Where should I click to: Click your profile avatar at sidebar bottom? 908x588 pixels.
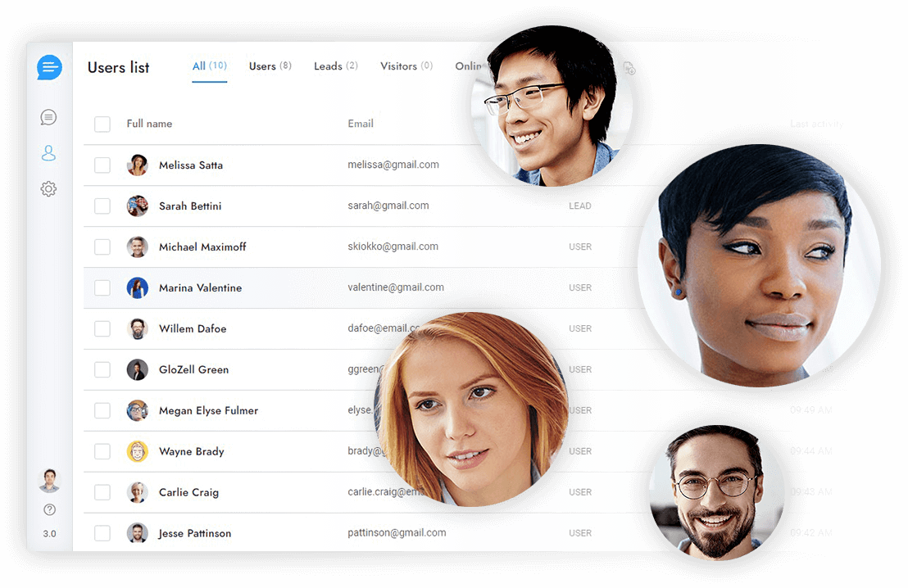tap(49, 479)
